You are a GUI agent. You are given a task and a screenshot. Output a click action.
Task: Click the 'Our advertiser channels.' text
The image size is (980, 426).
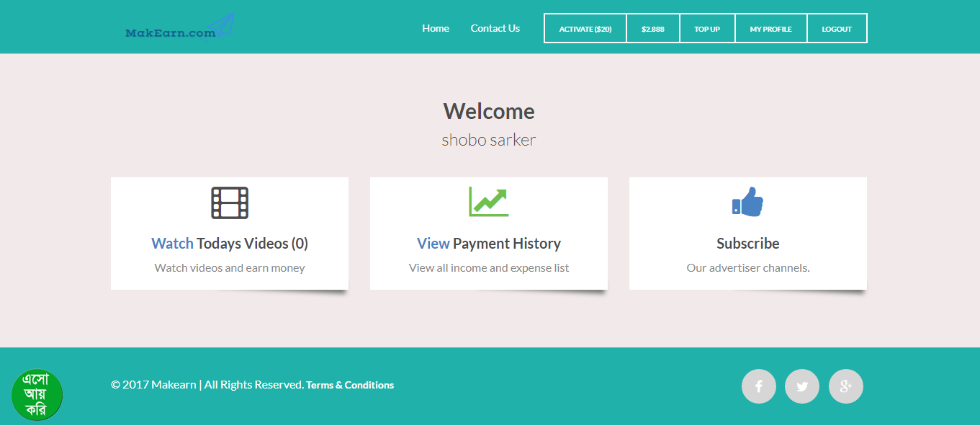pyautogui.click(x=747, y=268)
